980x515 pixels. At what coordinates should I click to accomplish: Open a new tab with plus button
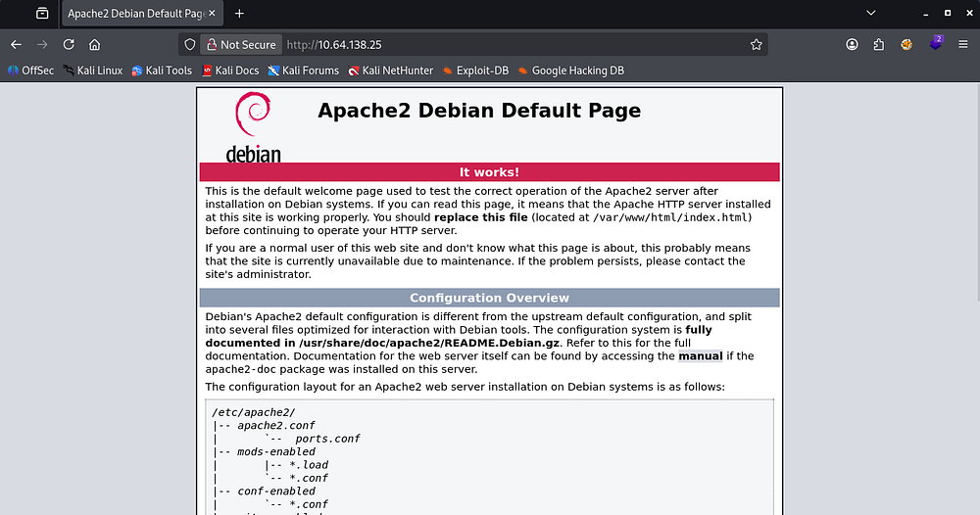coord(239,14)
